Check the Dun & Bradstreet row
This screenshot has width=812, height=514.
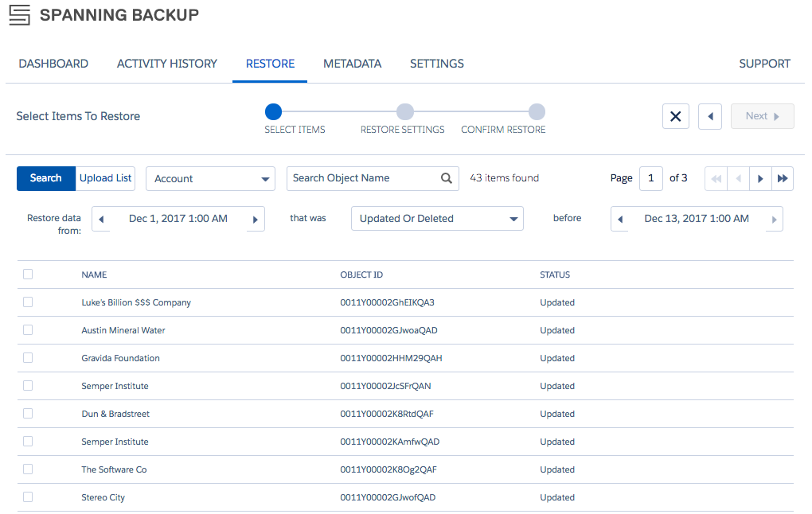point(28,414)
